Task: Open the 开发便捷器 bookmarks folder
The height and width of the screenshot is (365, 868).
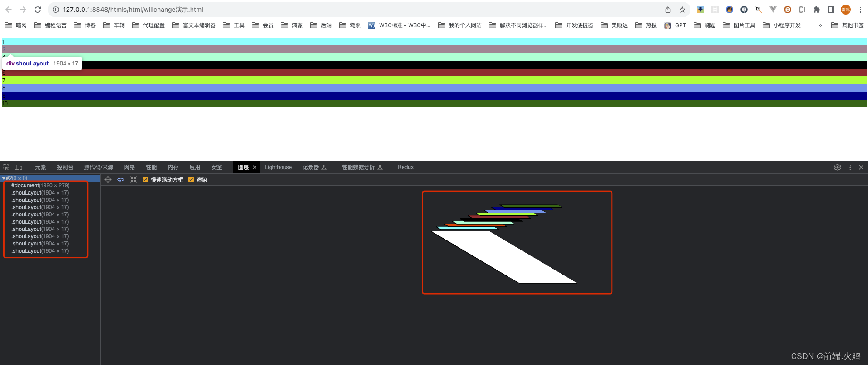Action: (x=574, y=25)
